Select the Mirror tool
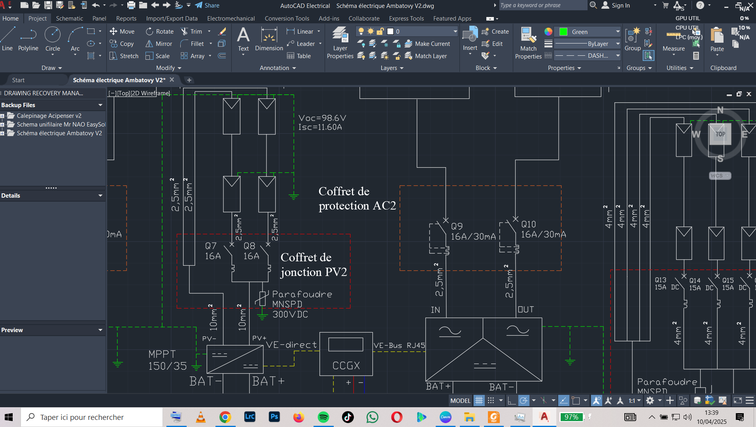756x427 pixels. [x=158, y=44]
